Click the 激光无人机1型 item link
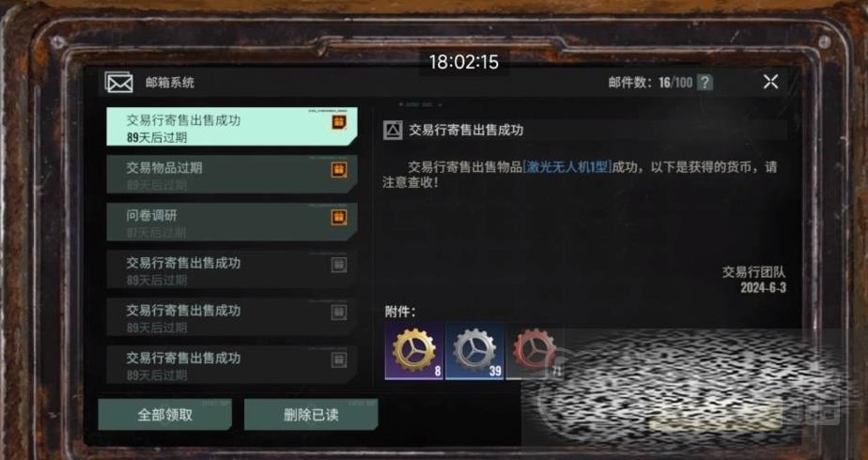Viewport: 868px width, 460px height. click(x=567, y=167)
